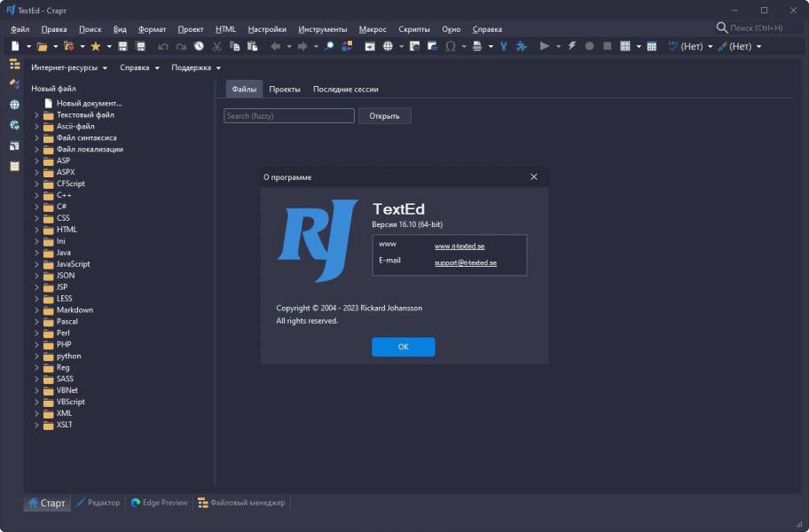Click the grey play run icon
Screen dimensions: 809x532
(545, 46)
